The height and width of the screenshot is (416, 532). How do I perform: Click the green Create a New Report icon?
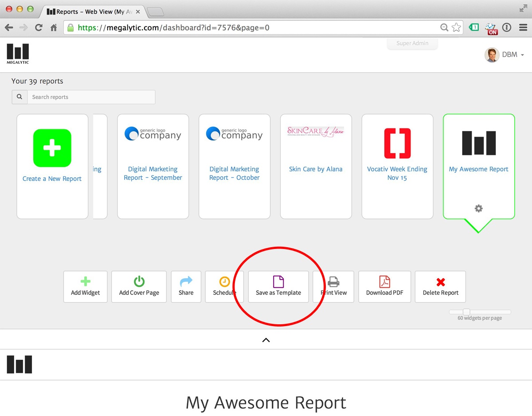(x=52, y=148)
